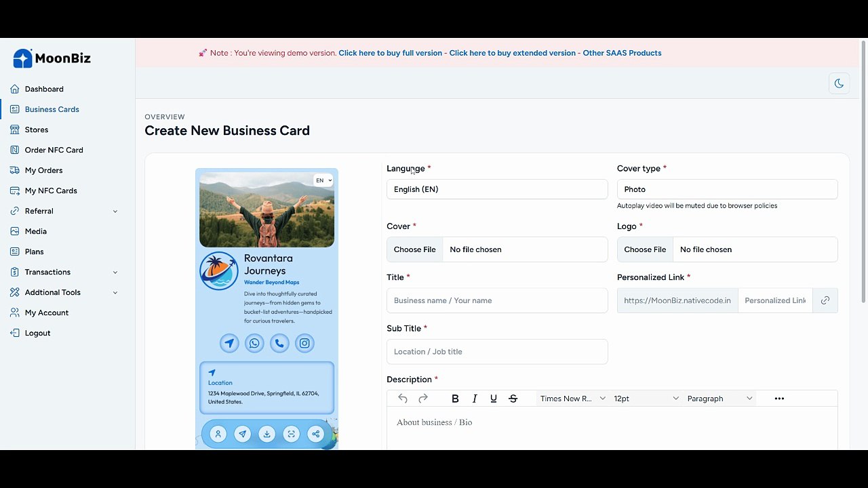The width and height of the screenshot is (868, 488).
Task: Click the preview QR scan icon
Action: coord(291,434)
